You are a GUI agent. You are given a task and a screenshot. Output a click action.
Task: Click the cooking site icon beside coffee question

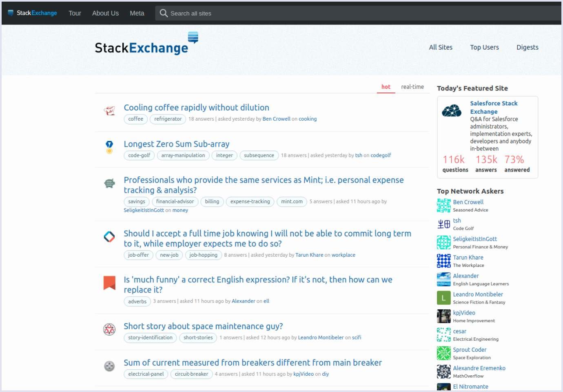tap(109, 110)
